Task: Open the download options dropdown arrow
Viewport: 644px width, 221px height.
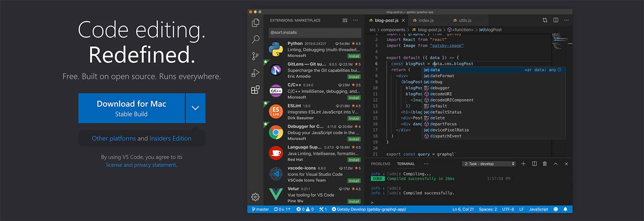Action: coord(195,108)
